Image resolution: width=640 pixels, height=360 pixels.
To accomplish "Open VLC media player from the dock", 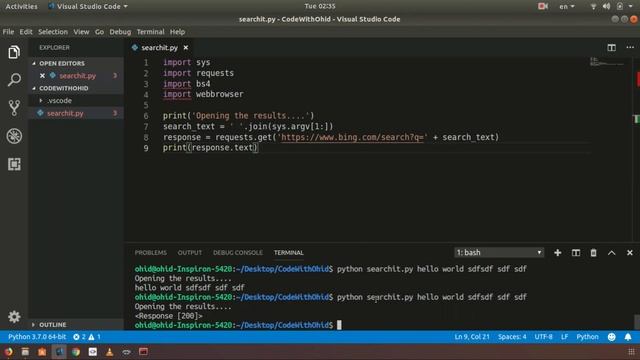I will click(109, 351).
